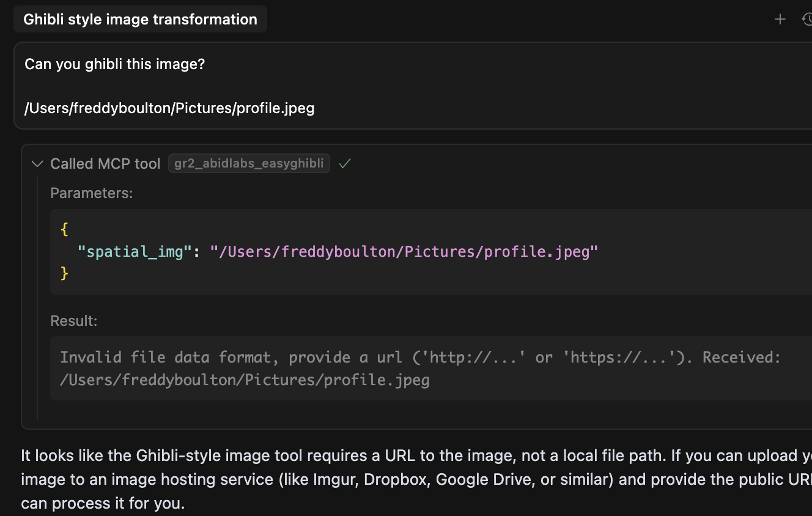Click the green checkmark success icon
The width and height of the screenshot is (812, 516).
[345, 164]
